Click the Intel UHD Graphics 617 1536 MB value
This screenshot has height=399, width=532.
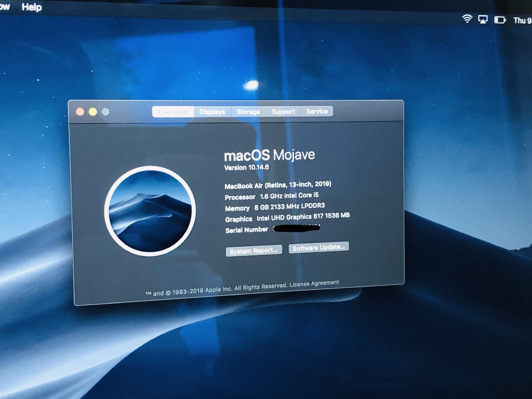pyautogui.click(x=303, y=217)
